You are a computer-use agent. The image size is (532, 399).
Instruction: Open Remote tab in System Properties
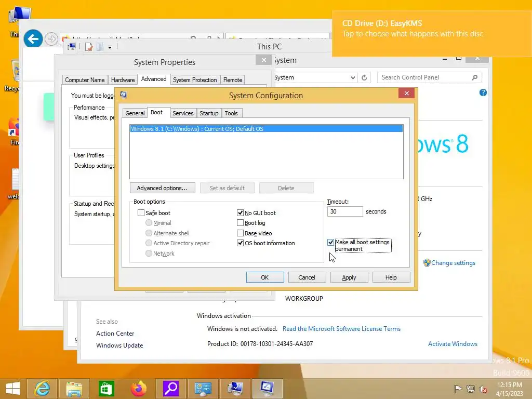[x=233, y=80]
